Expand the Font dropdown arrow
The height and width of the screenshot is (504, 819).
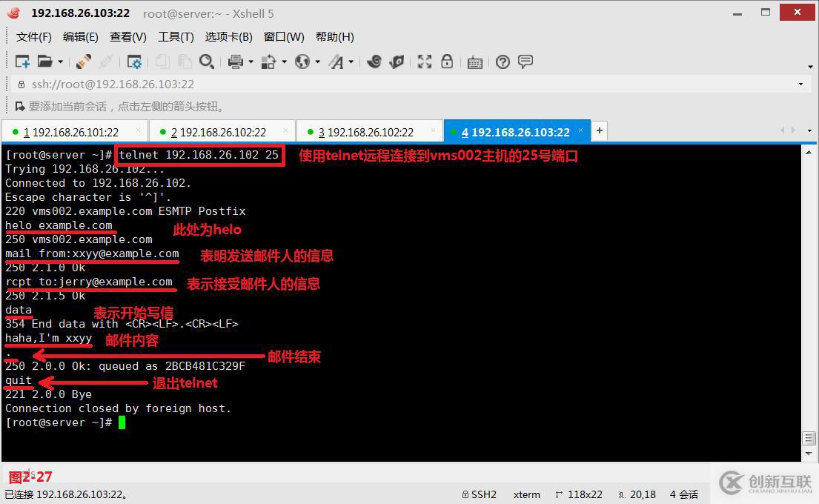pos(351,62)
